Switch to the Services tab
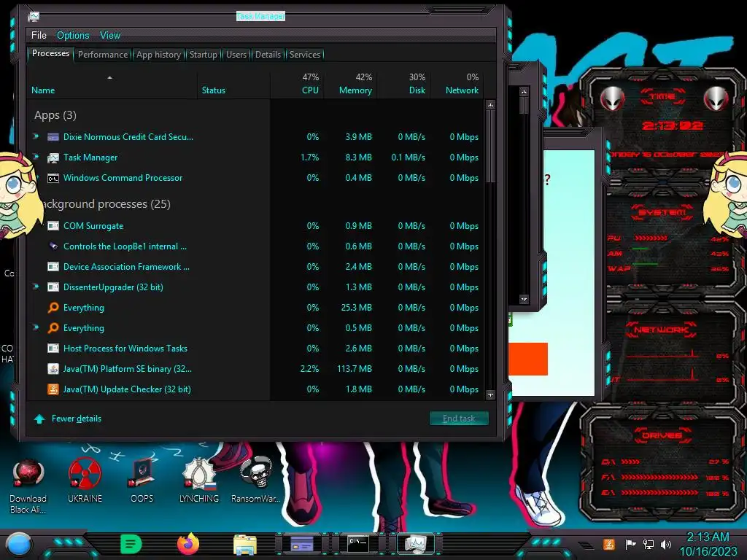Viewport: 747px width, 560px height. tap(305, 55)
